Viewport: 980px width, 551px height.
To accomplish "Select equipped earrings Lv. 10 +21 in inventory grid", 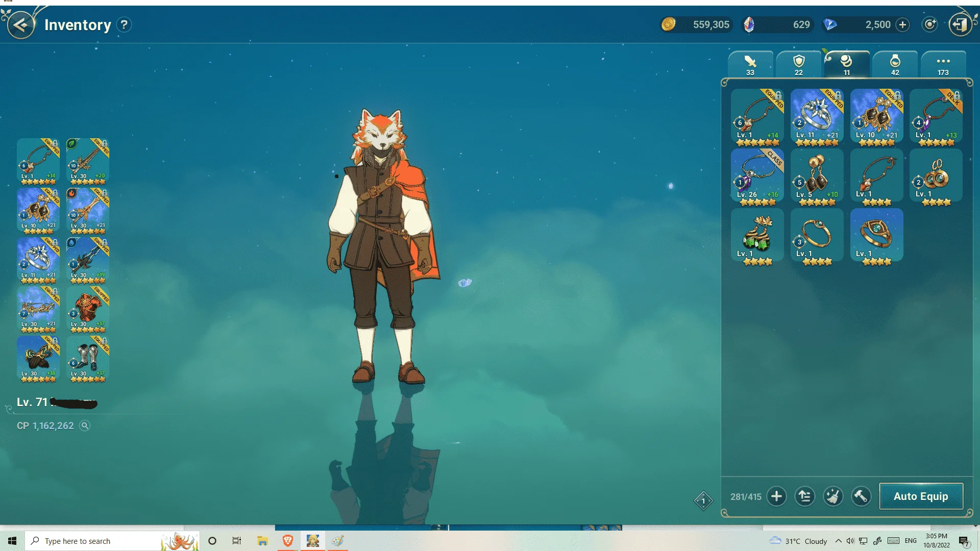I will (x=877, y=117).
